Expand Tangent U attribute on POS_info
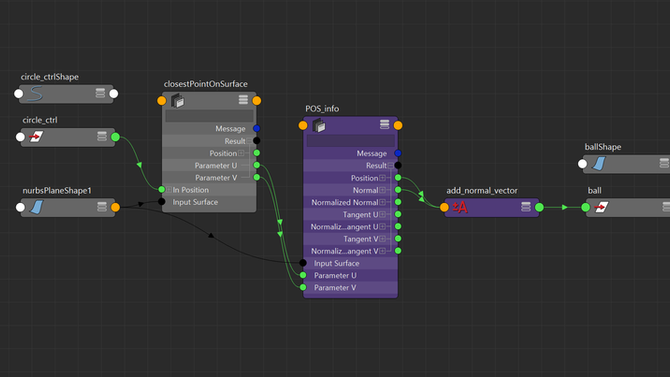 382,214
